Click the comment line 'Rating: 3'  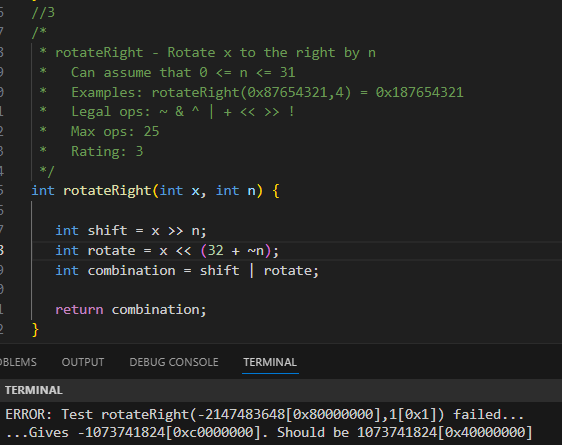click(x=107, y=151)
